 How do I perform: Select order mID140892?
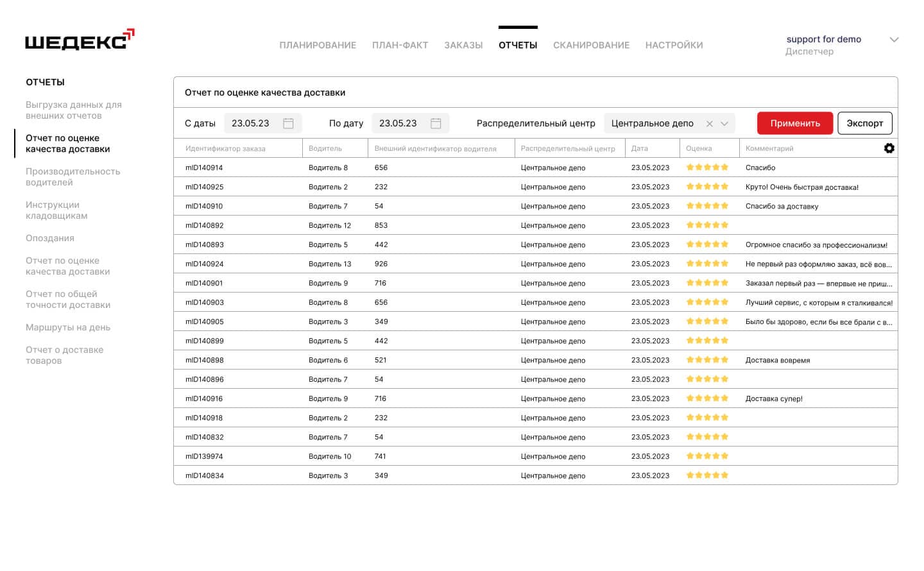click(204, 225)
